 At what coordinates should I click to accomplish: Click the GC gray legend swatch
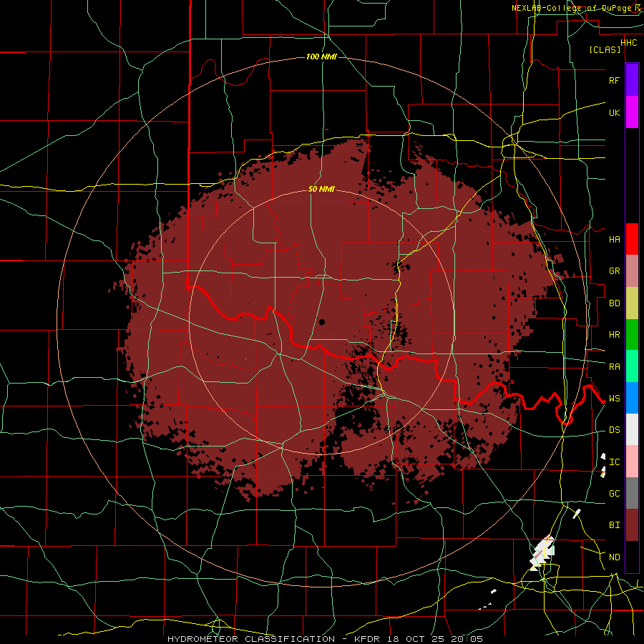click(x=632, y=493)
